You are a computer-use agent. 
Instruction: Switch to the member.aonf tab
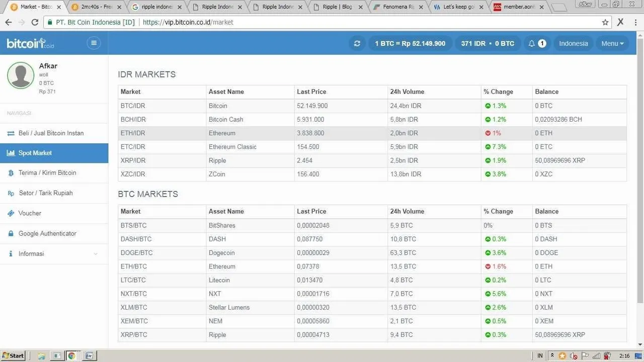(x=518, y=7)
